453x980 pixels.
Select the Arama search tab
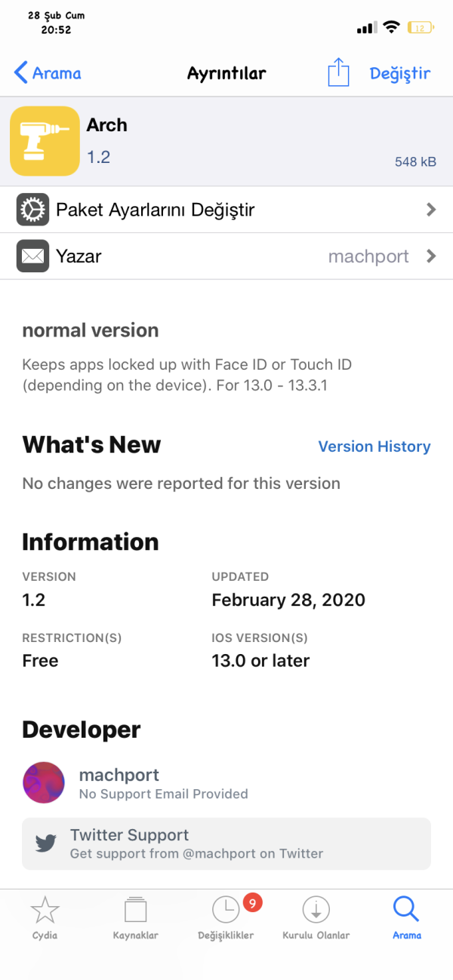[x=406, y=917]
